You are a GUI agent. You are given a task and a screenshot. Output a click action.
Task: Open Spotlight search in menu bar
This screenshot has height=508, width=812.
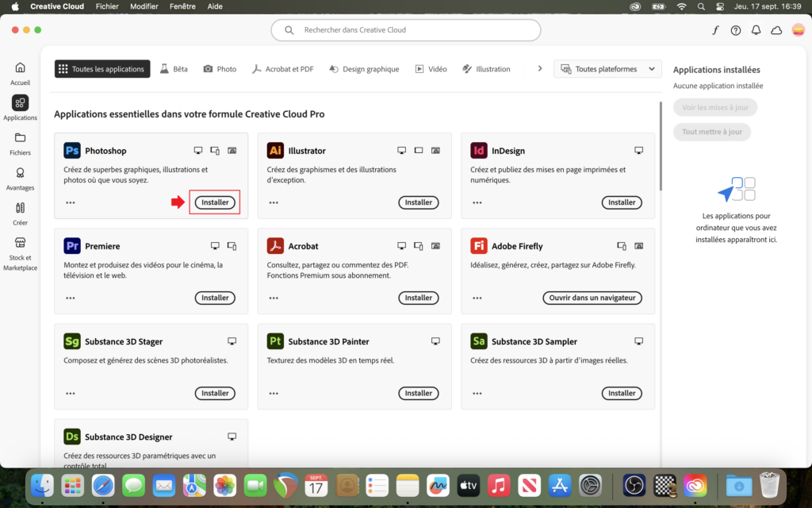701,6
